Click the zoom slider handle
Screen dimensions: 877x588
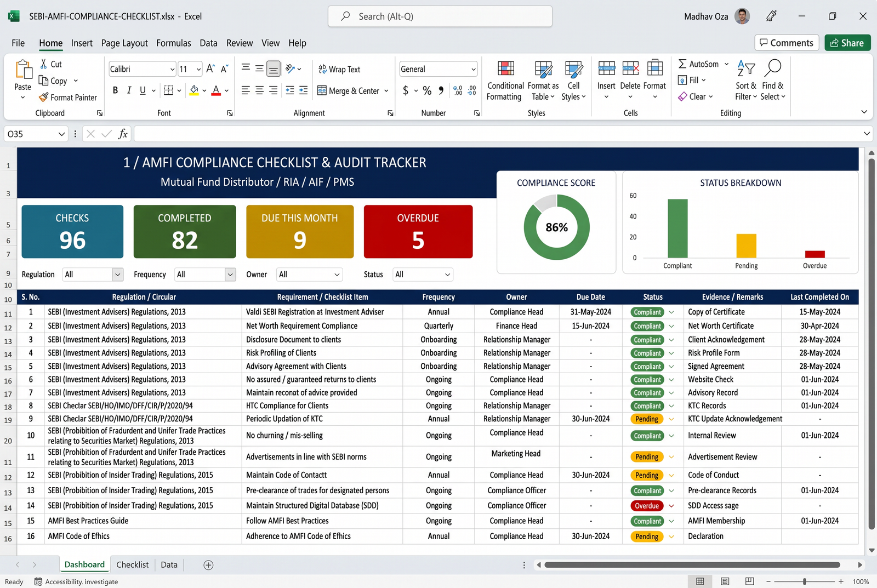point(805,581)
